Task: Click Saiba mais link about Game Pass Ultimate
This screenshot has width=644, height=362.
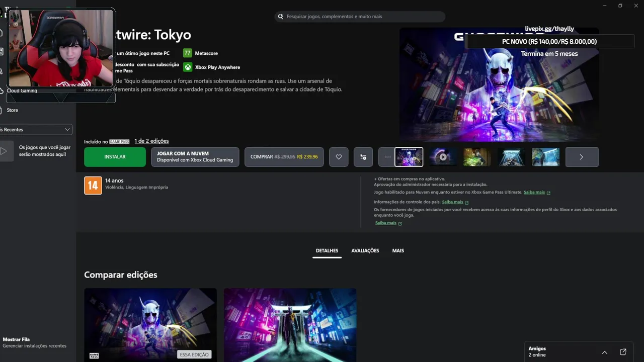Action: (x=534, y=193)
